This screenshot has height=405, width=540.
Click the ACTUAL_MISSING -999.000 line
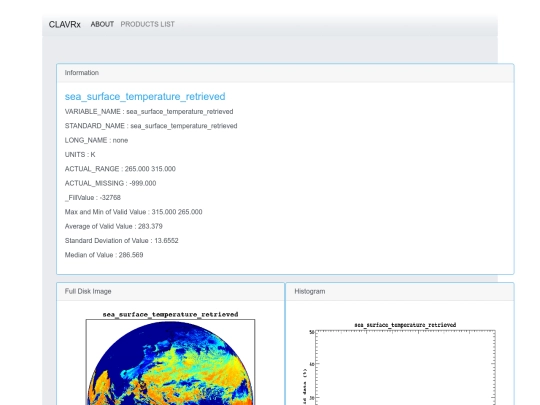(110, 183)
